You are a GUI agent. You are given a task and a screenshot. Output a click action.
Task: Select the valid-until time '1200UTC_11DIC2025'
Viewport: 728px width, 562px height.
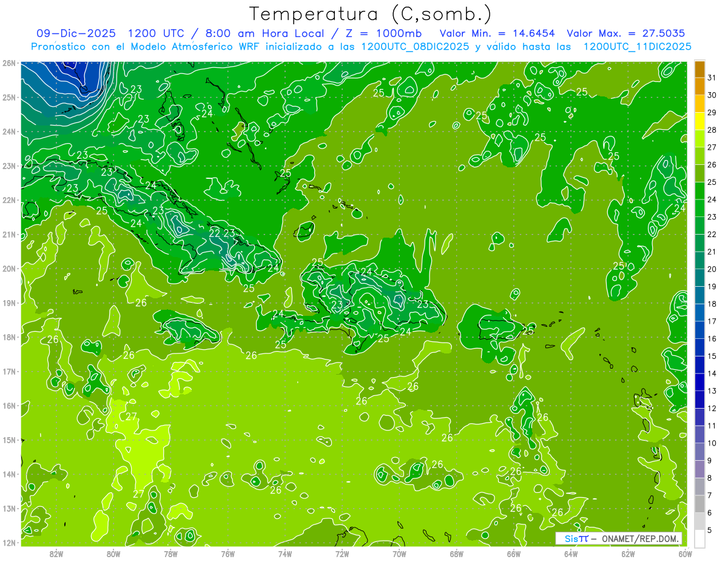coord(637,46)
